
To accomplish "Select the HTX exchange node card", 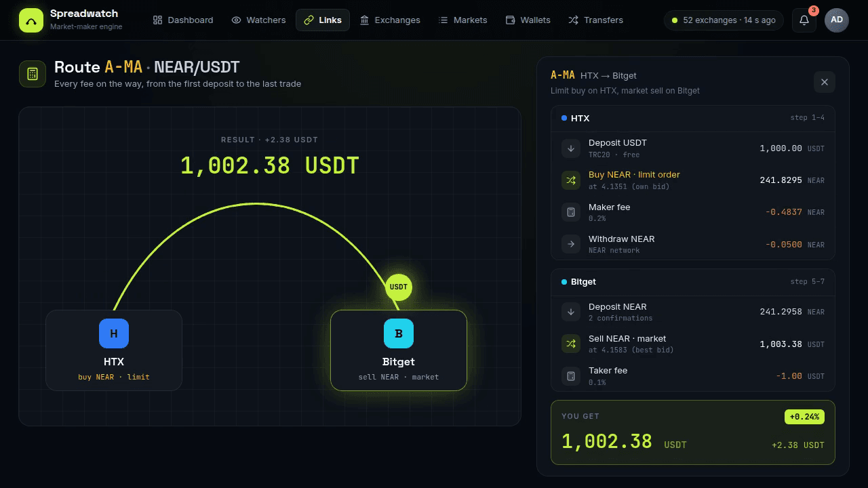I will click(x=114, y=350).
